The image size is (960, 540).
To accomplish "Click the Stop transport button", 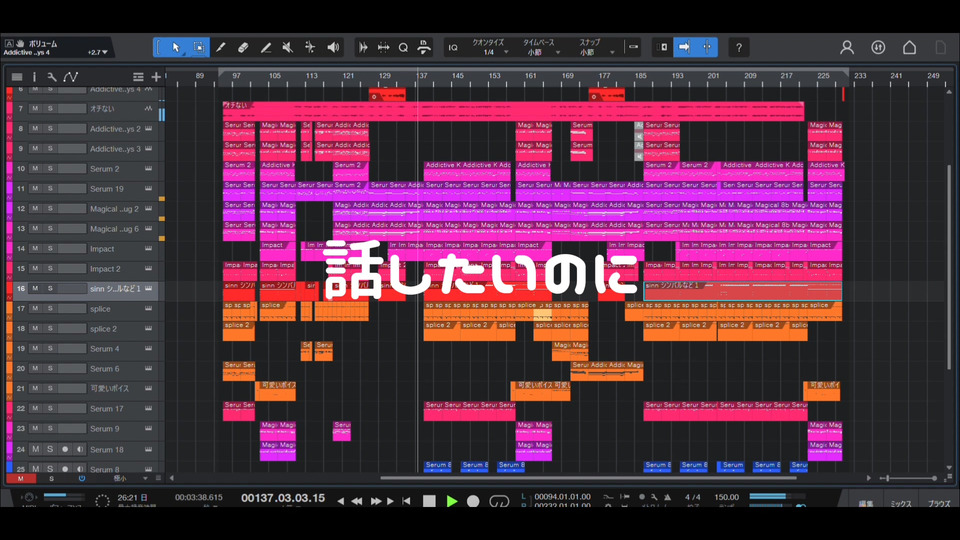I will tap(429, 501).
